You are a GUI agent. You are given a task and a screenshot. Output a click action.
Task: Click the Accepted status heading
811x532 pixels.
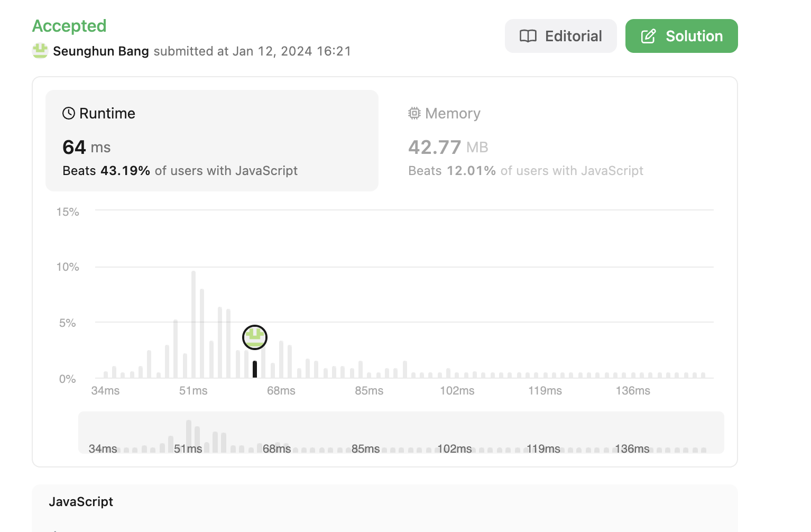coord(69,25)
